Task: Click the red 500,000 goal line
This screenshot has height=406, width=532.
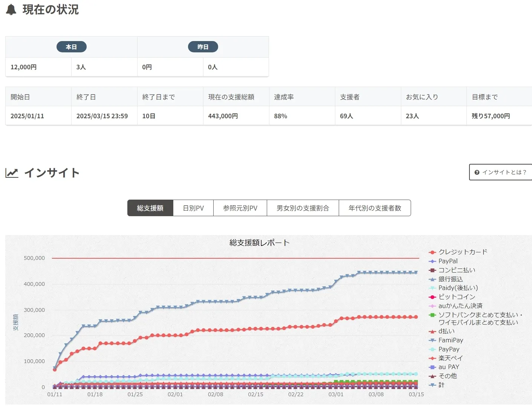Action: click(x=235, y=258)
